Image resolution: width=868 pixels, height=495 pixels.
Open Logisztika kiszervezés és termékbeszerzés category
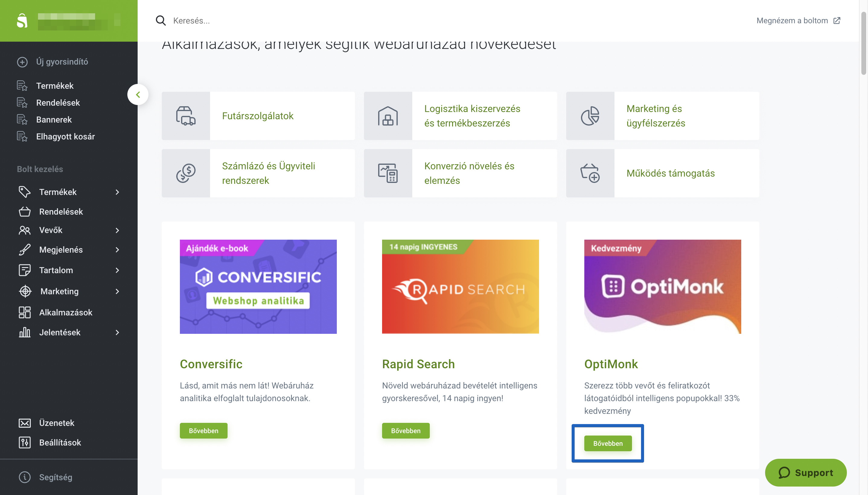[472, 116]
